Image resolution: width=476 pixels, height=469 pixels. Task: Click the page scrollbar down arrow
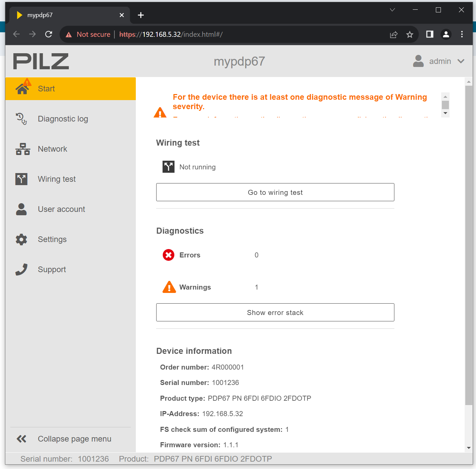(469, 448)
